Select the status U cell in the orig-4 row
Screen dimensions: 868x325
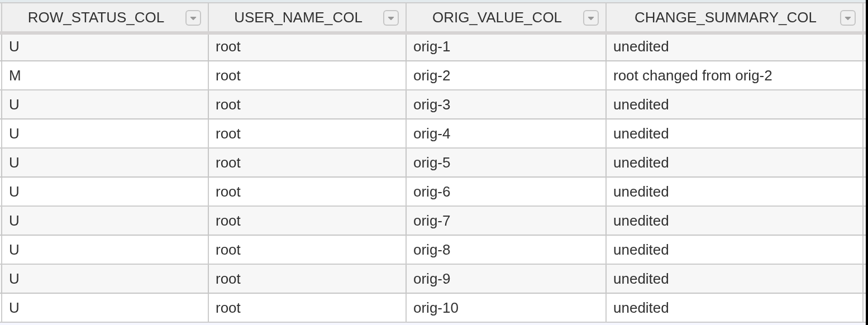(105, 133)
